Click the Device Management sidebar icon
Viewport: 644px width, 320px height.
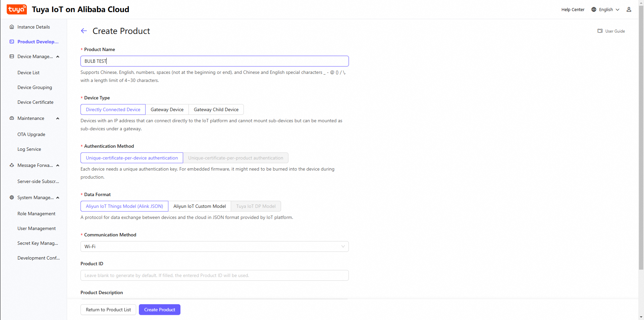pos(12,56)
